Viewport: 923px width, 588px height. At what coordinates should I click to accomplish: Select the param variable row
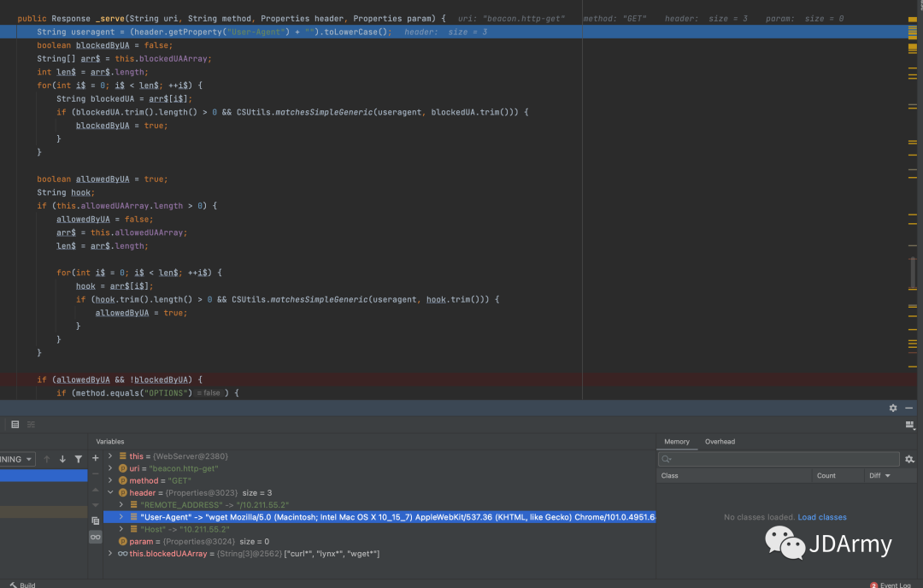click(379, 542)
